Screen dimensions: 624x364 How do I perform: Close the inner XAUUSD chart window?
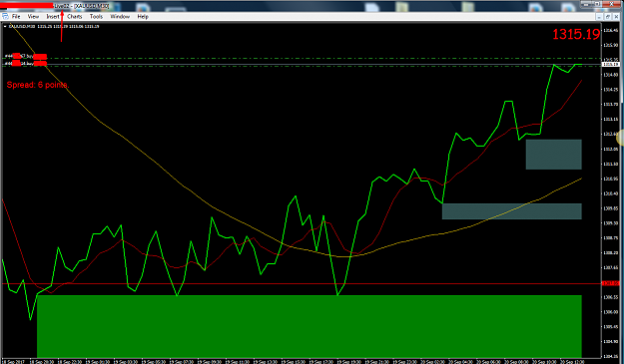(616, 17)
